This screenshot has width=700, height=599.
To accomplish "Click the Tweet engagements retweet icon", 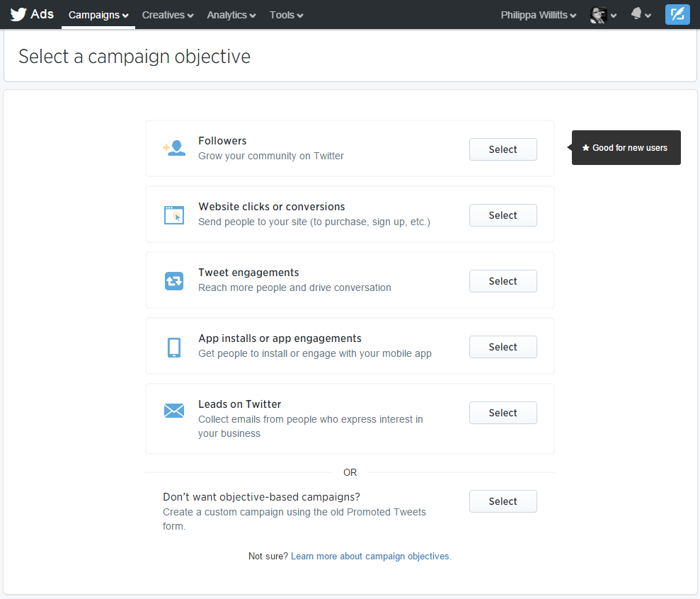I will 174,281.
